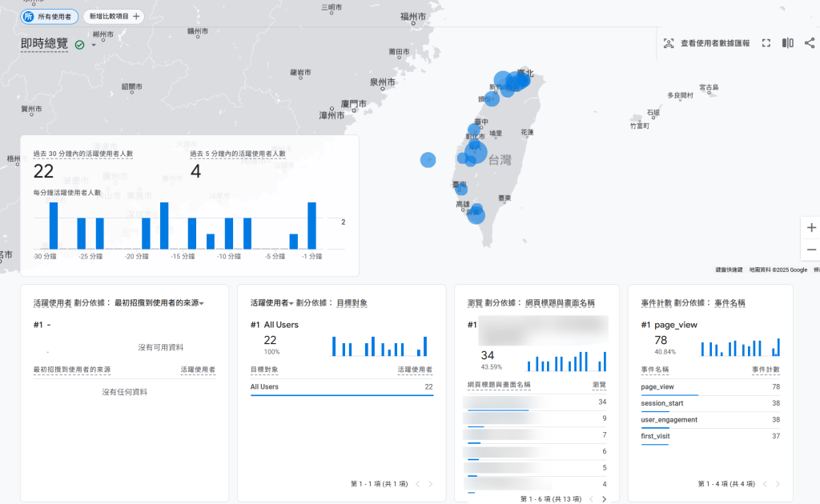Open dropdown beside 即時總覽 title
This screenshot has height=504, width=820.
94,45
